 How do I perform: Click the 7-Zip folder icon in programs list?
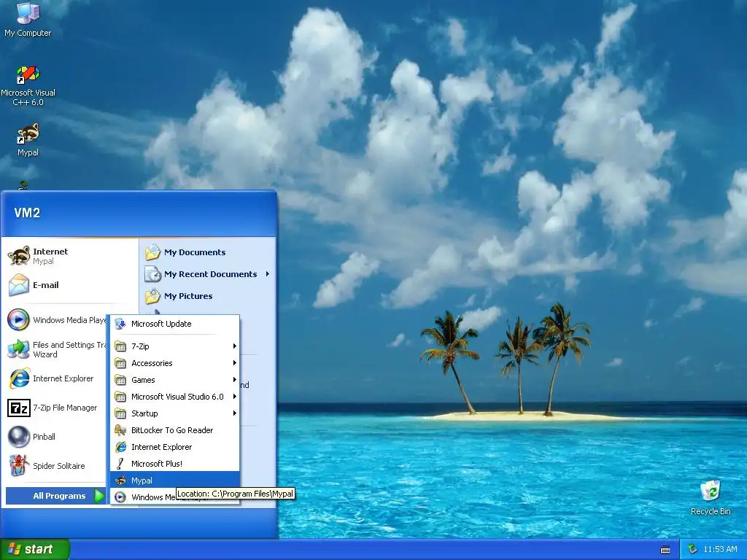tap(120, 346)
